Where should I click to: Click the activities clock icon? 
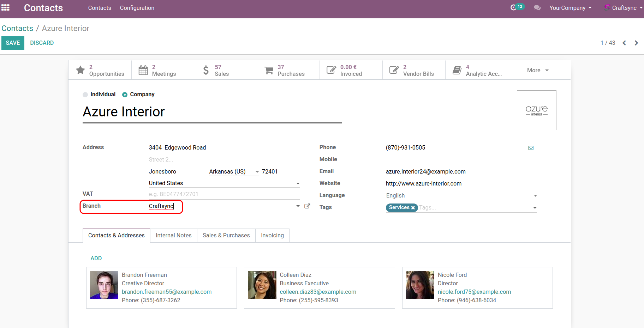[513, 7]
